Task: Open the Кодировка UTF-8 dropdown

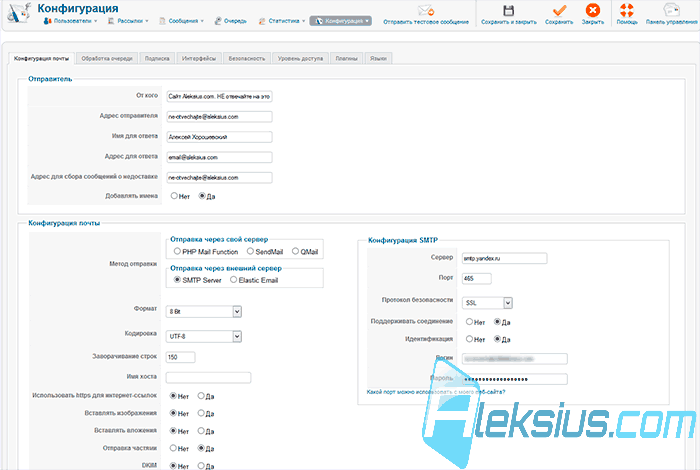Action: click(204, 336)
